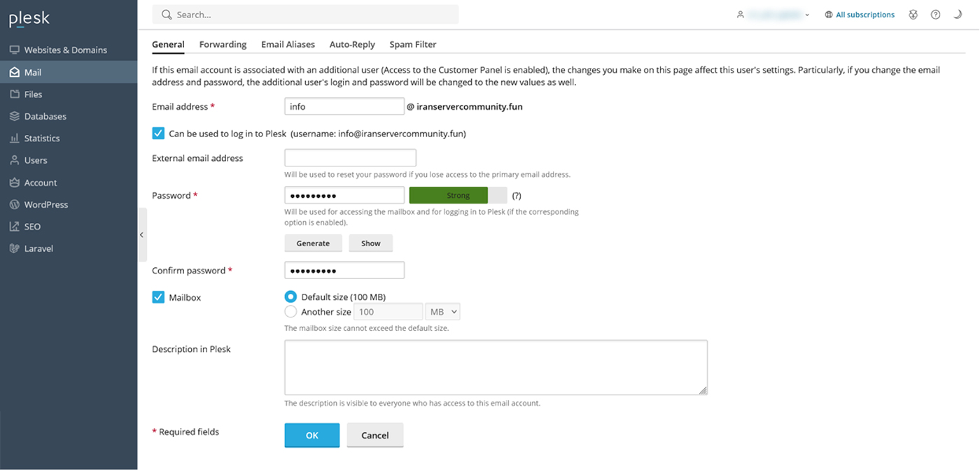This screenshot has width=980, height=470.
Task: Uncheck 'Can be used to log in to Plesk'
Action: pos(158,134)
